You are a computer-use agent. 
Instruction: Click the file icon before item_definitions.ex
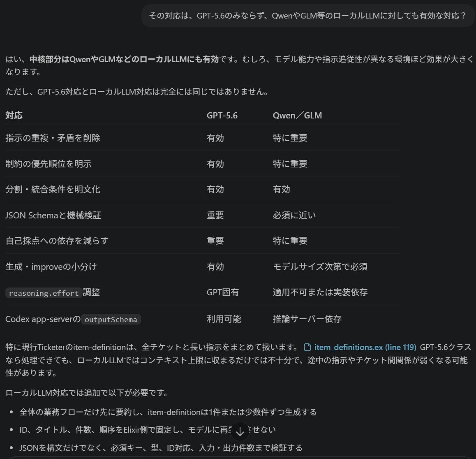(x=307, y=347)
